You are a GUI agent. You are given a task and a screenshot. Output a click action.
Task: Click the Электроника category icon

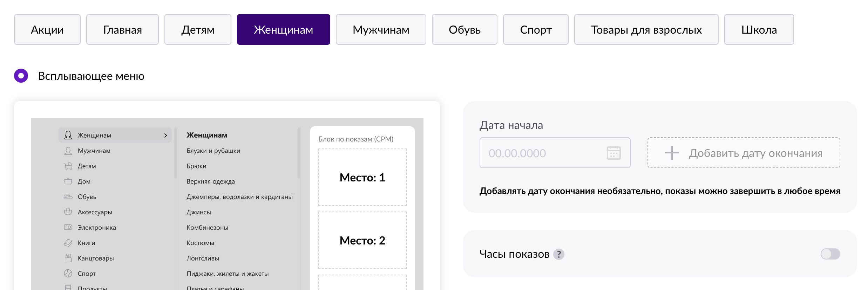click(x=68, y=227)
